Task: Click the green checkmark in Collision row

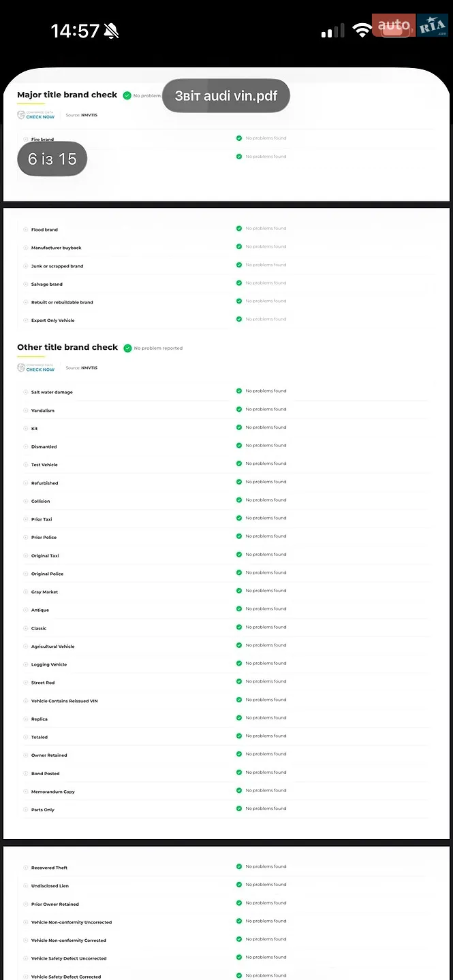Action: click(239, 500)
